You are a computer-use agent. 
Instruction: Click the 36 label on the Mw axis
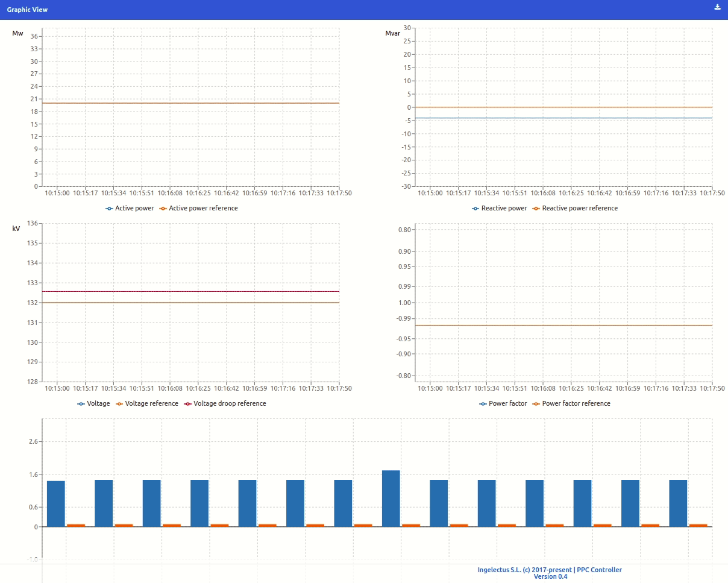click(x=34, y=36)
